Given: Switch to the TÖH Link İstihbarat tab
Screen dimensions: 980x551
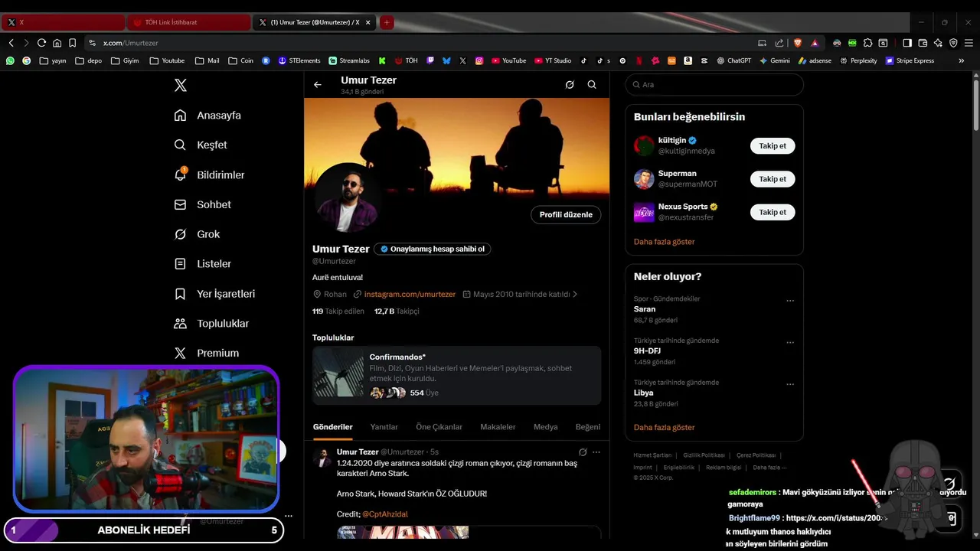Looking at the screenshot, I should point(188,22).
